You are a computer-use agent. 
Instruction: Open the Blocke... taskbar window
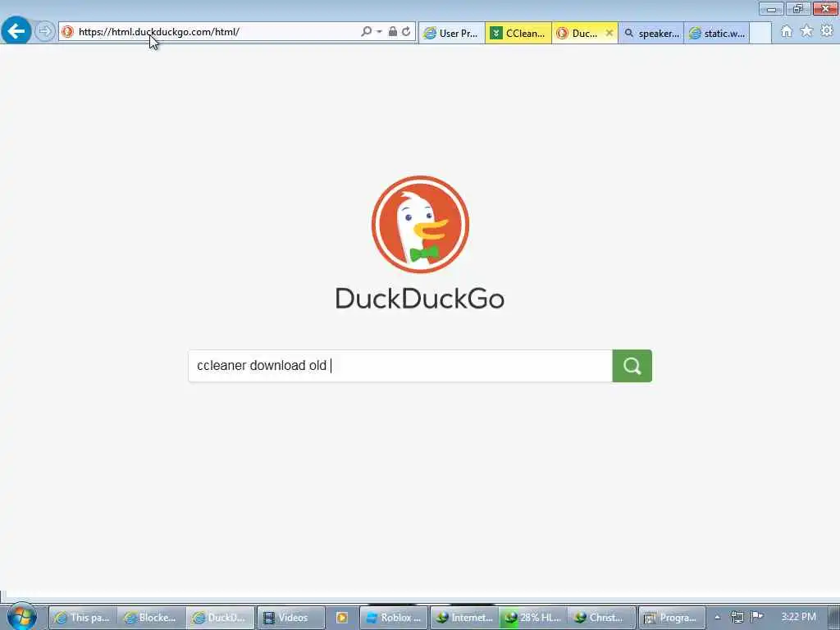point(151,618)
